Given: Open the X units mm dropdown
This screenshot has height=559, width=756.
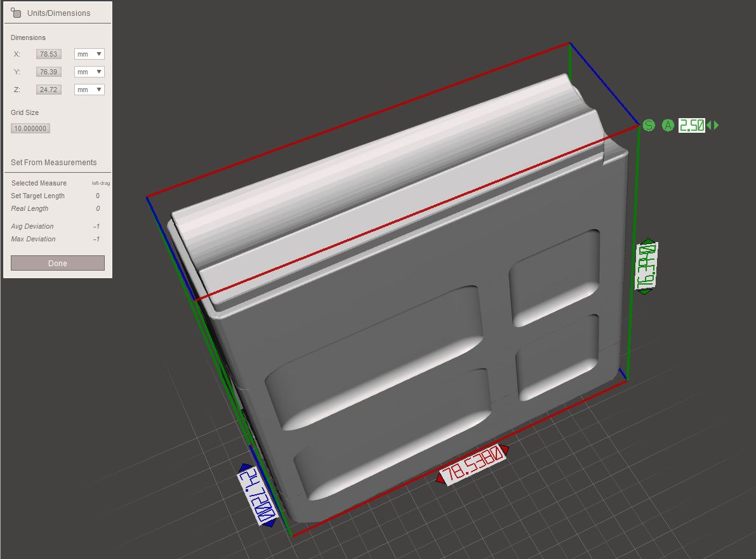Looking at the screenshot, I should pyautogui.click(x=88, y=53).
